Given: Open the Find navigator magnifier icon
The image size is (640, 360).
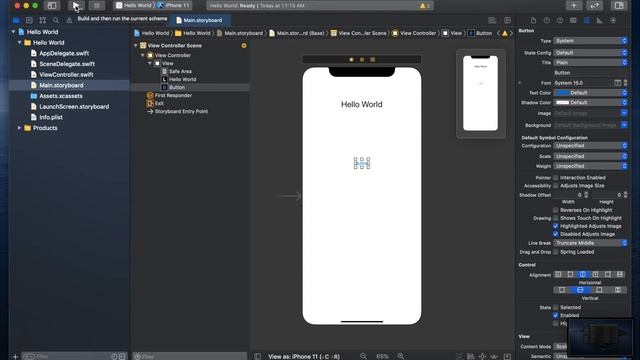Looking at the screenshot, I should [56, 20].
